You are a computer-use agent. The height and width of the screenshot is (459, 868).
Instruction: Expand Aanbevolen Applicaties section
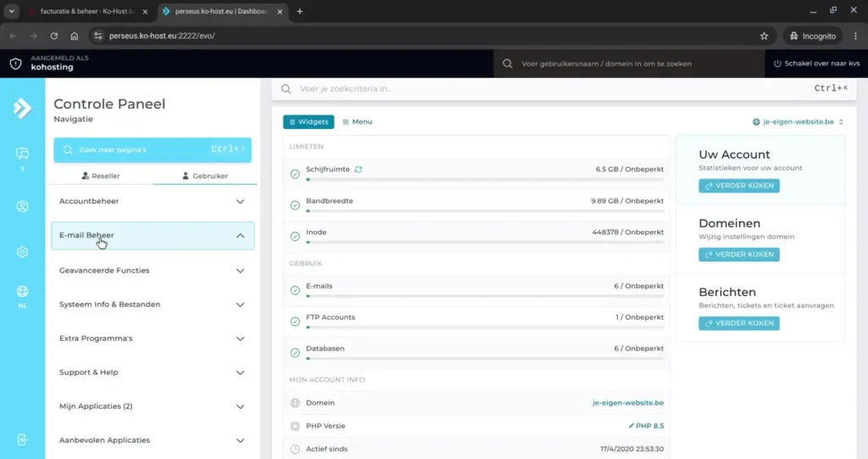pyautogui.click(x=153, y=440)
